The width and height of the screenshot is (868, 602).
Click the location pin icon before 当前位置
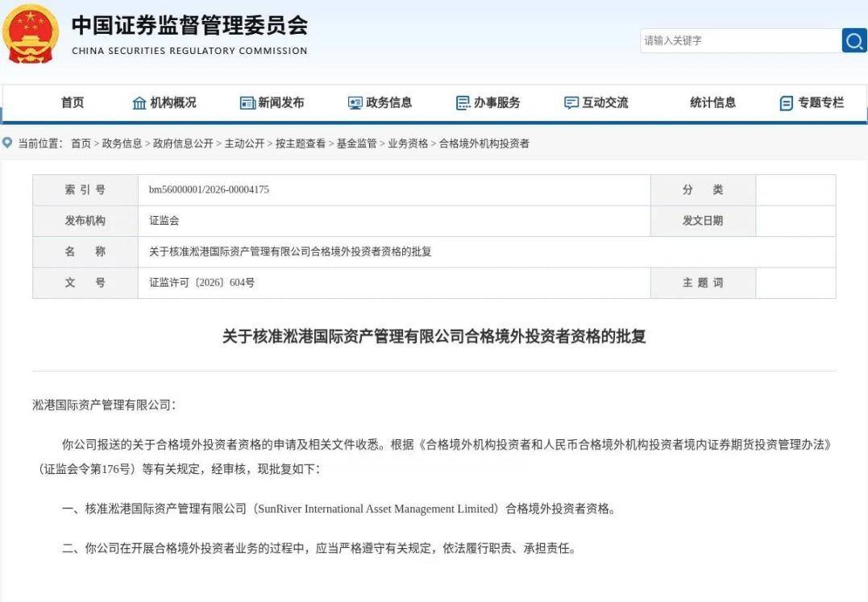pyautogui.click(x=7, y=143)
